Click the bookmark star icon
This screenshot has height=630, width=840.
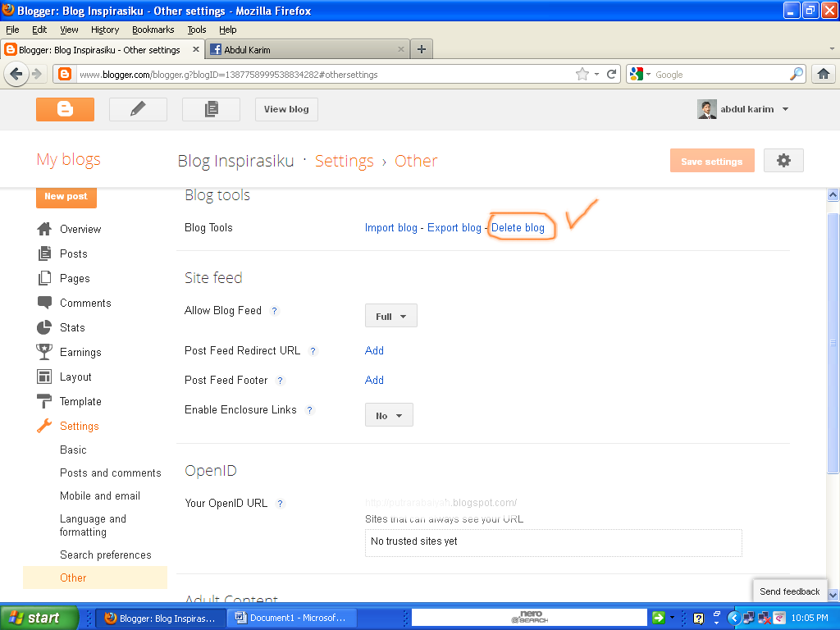pyautogui.click(x=582, y=74)
